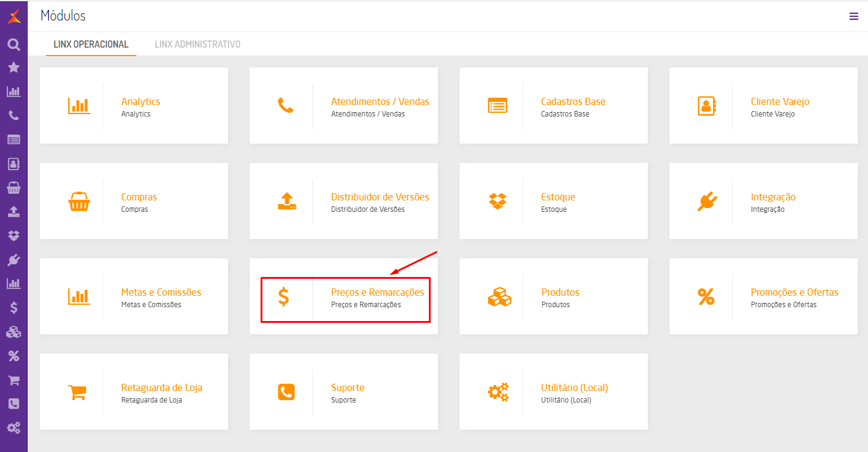Select the Estoque open-box icon in the sidebar

13,235
